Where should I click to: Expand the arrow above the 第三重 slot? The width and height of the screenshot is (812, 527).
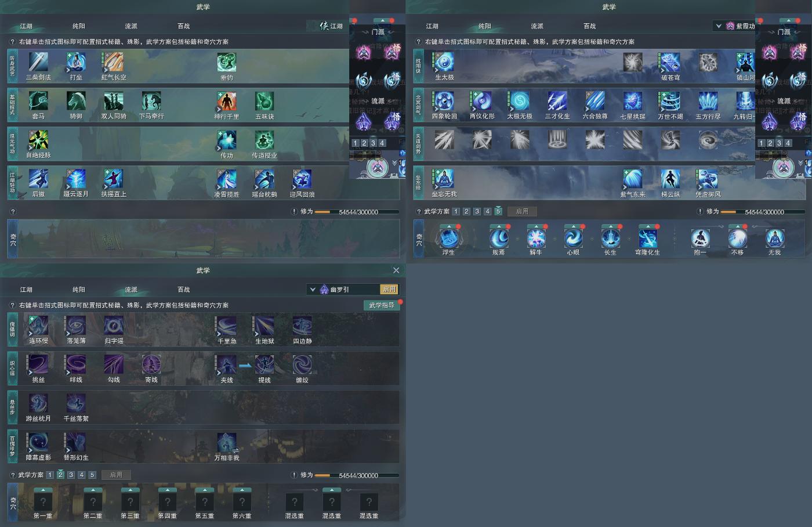click(130, 490)
